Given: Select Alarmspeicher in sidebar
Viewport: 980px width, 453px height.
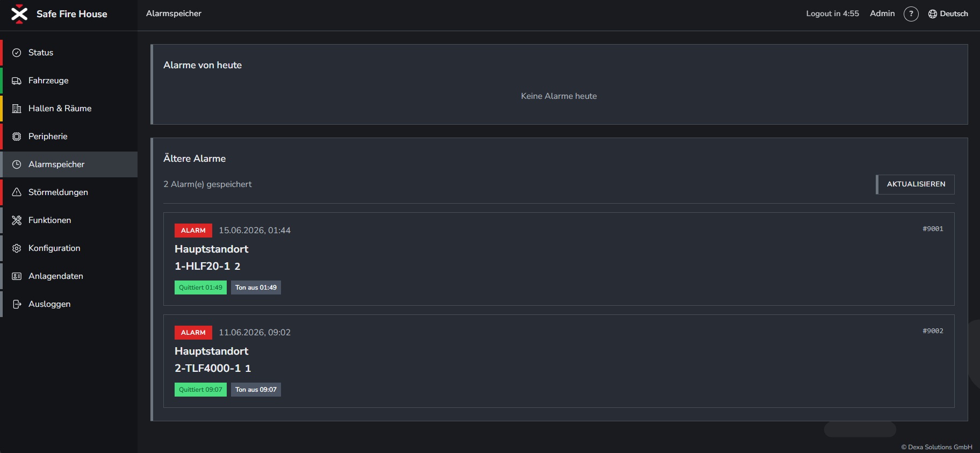Looking at the screenshot, I should tap(69, 164).
